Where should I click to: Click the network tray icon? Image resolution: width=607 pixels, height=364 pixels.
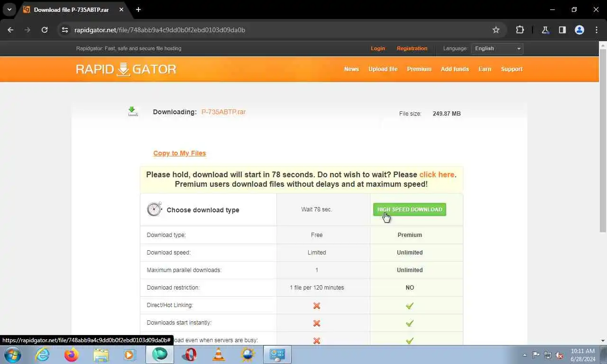coord(548,355)
